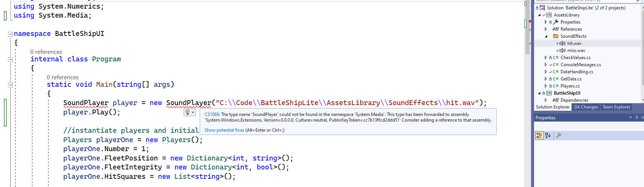Screen dimensions: 644x187
Task: Expand the CheckValues.cs node
Action: click(546, 58)
